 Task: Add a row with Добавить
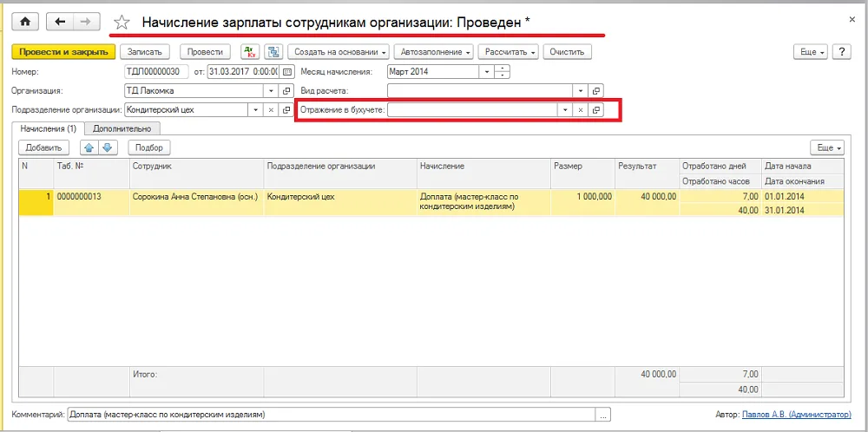[43, 147]
